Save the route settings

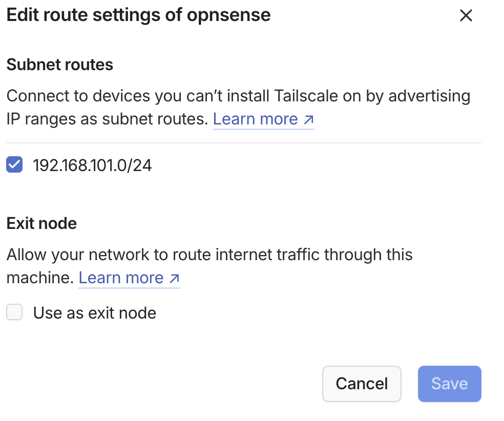click(x=449, y=384)
